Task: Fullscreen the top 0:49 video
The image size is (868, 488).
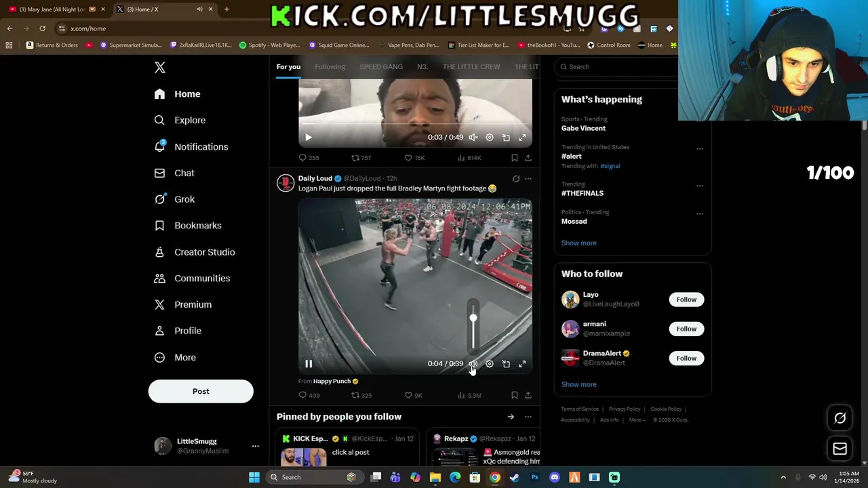Action: click(522, 138)
